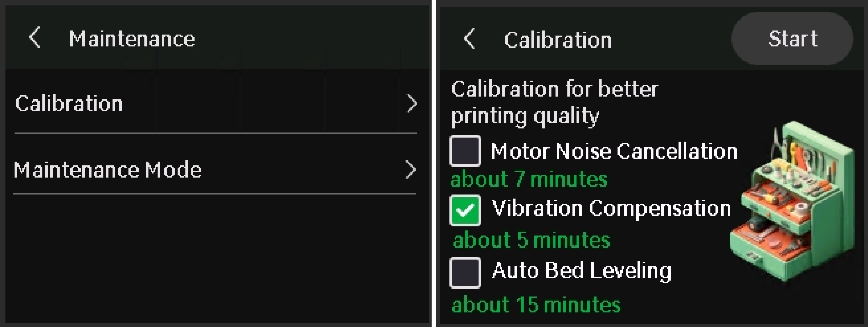Click the 'about 5 minutes' estimate
The height and width of the screenshot is (327, 868).
(531, 240)
